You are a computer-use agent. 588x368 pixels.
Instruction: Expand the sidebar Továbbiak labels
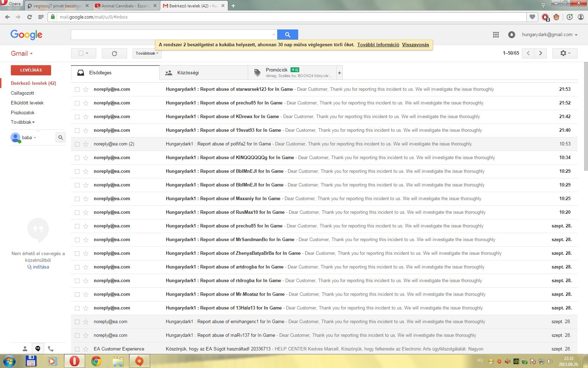coord(23,122)
